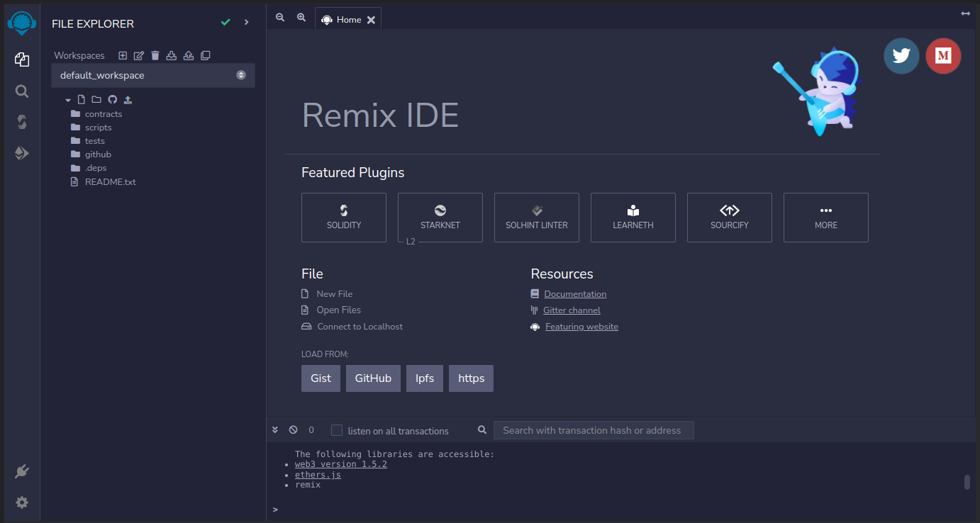The height and width of the screenshot is (523, 980).
Task: Expand File Explorer header chevron arrow
Action: pyautogui.click(x=246, y=23)
